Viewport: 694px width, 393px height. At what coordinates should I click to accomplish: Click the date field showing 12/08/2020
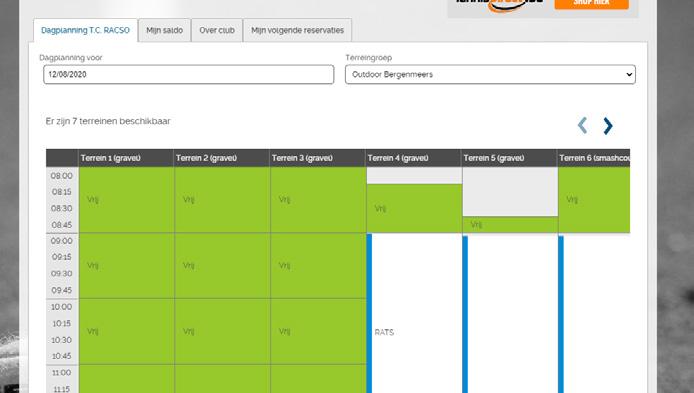pos(189,74)
